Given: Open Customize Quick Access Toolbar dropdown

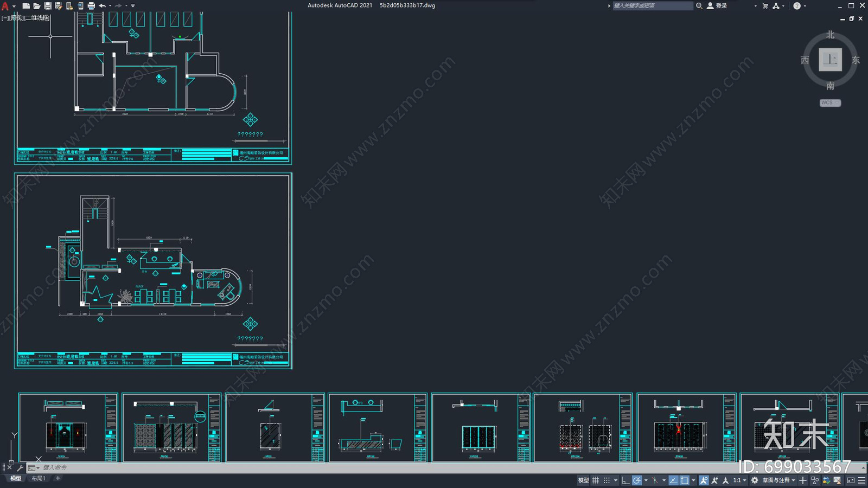Looking at the screenshot, I should (133, 6).
